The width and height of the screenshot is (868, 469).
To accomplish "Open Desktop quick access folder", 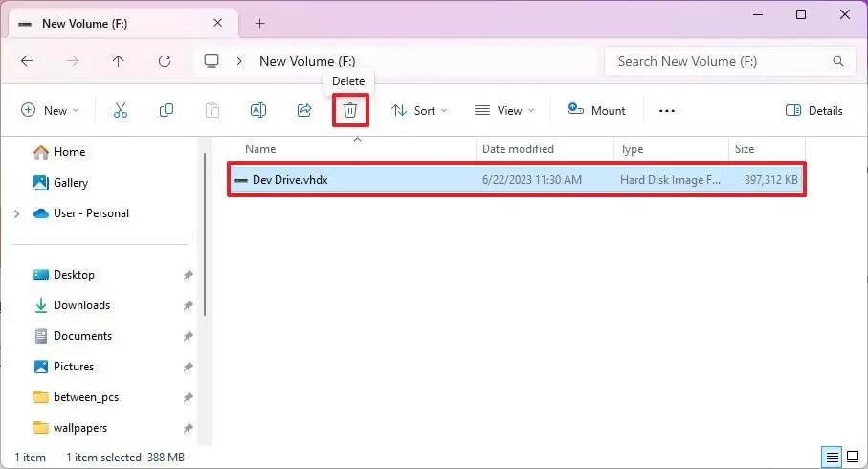I will (x=64, y=275).
